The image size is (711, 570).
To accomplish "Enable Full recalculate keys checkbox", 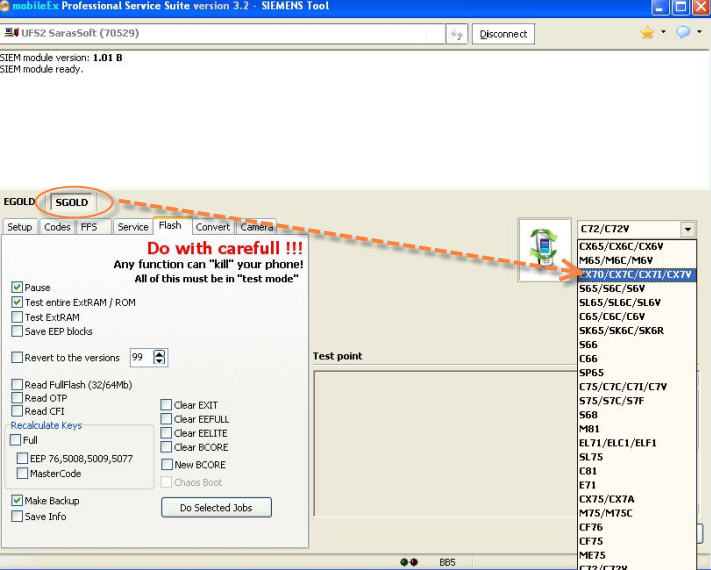I will [x=15, y=440].
